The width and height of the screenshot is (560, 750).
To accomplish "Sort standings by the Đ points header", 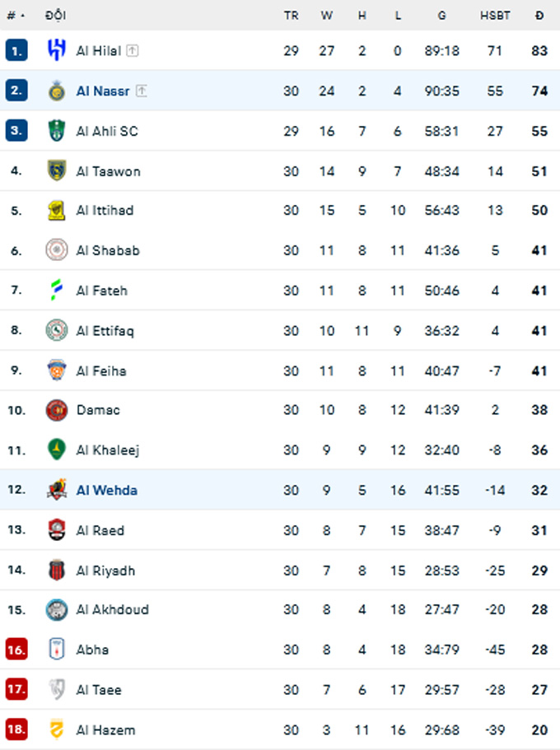I will (x=539, y=16).
